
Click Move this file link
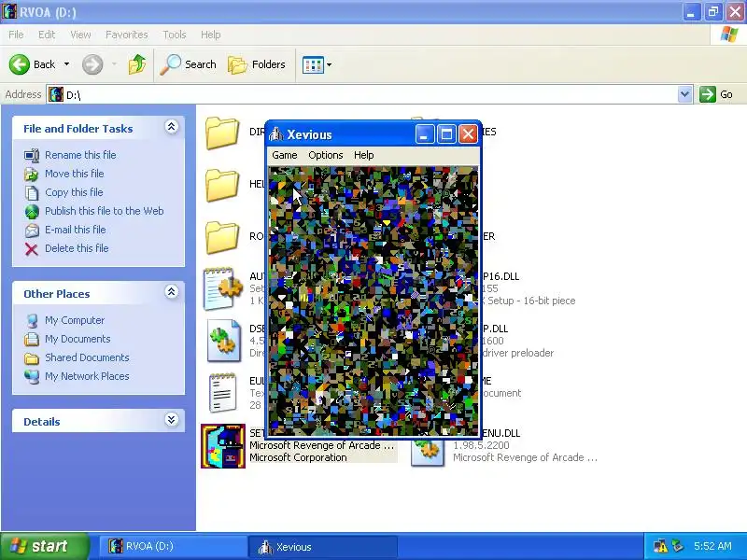75,174
